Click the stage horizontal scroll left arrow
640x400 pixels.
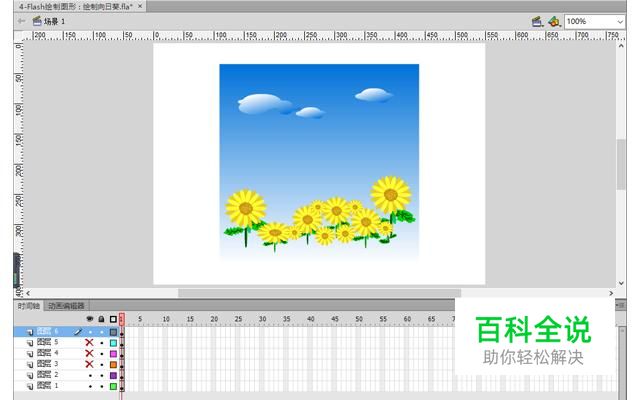tap(28, 293)
